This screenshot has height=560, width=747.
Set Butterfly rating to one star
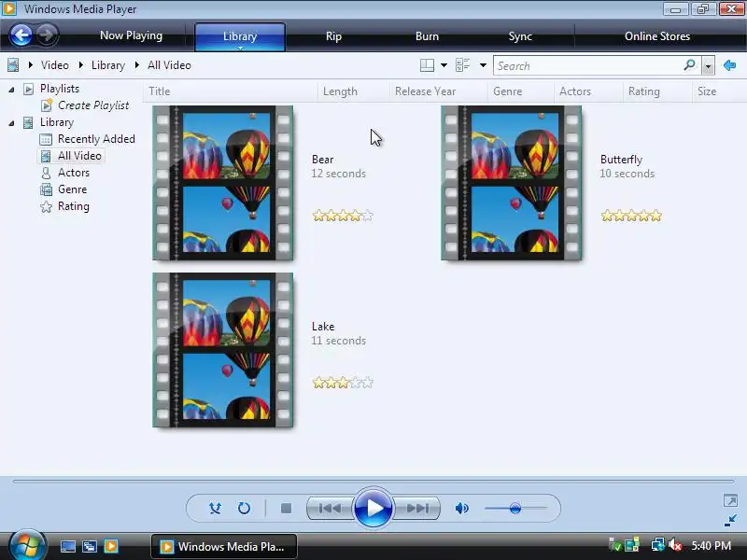point(607,216)
